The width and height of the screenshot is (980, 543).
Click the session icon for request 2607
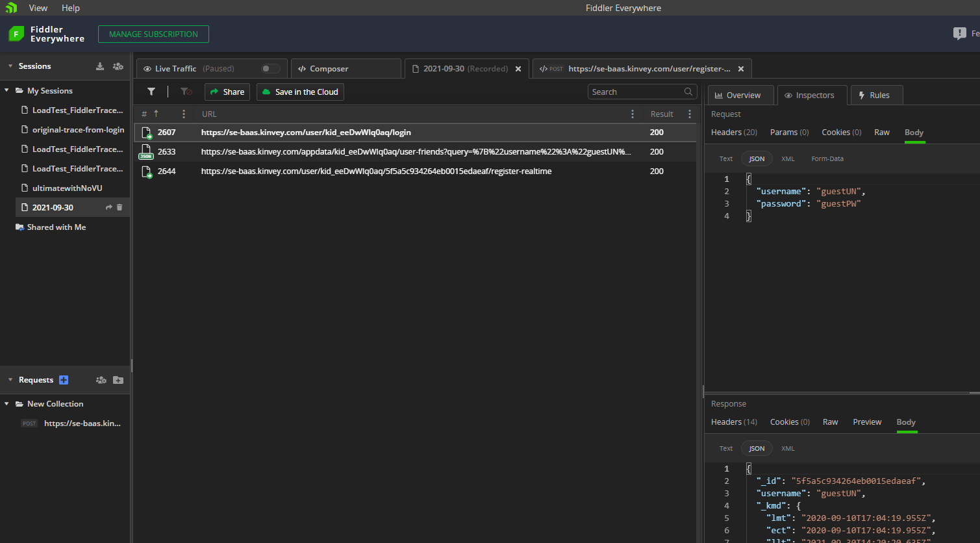(x=146, y=133)
